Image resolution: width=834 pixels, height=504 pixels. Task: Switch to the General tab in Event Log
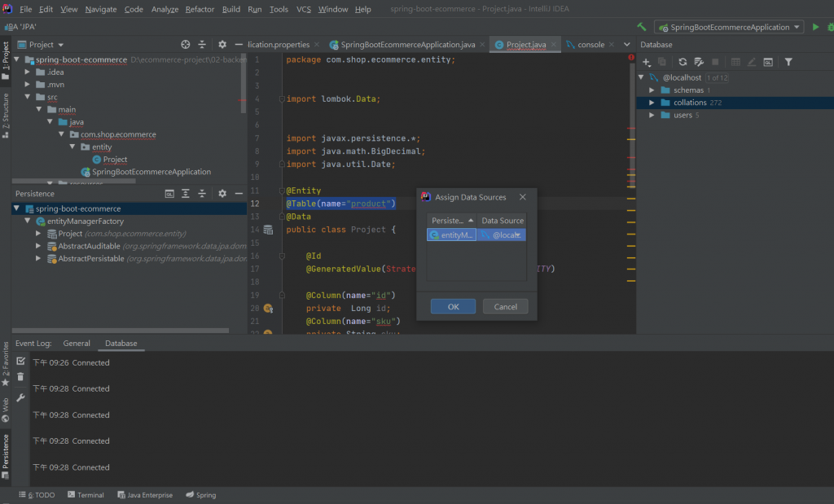77,344
